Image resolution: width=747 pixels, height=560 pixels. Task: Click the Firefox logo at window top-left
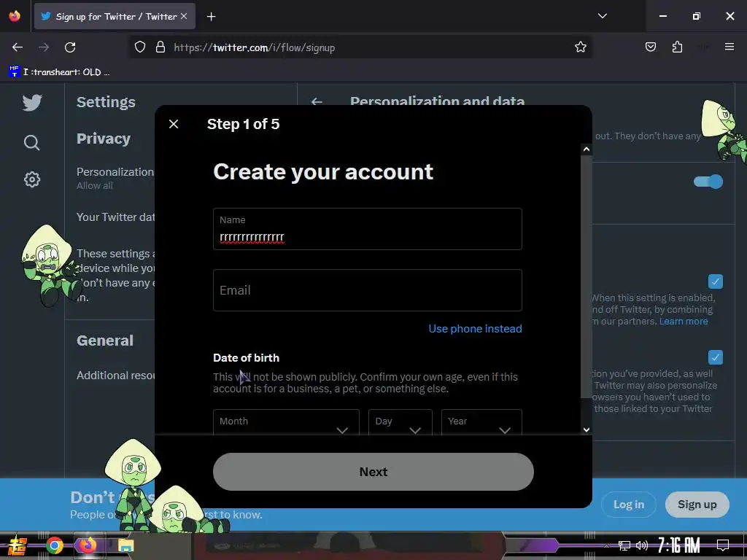pos(15,16)
